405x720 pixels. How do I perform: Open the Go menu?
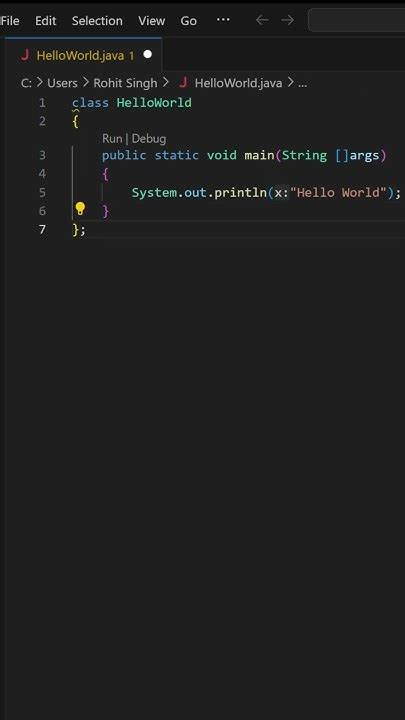(188, 21)
